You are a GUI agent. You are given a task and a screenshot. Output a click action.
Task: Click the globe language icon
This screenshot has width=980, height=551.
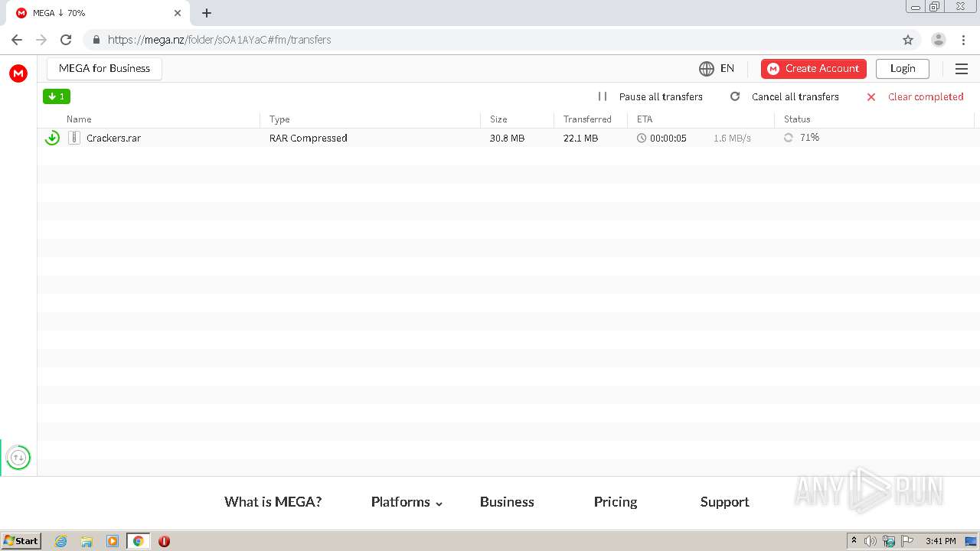[x=707, y=69]
